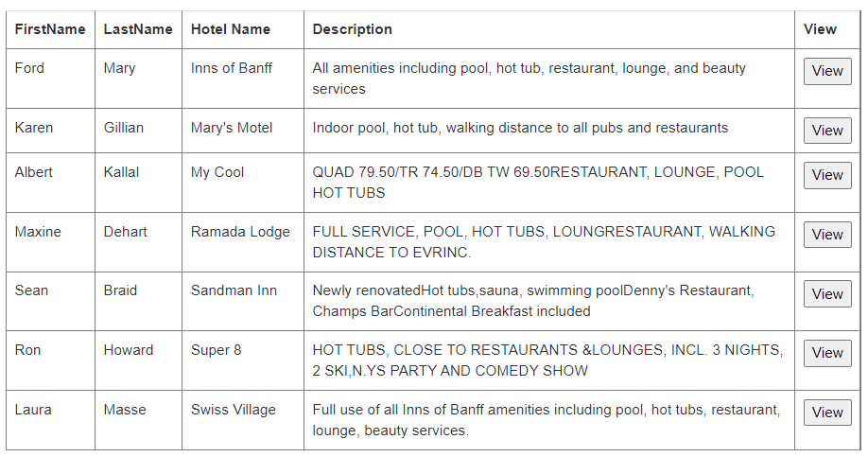Select View for Ramada Lodge
Screen dimensions: 868x457
(x=827, y=235)
